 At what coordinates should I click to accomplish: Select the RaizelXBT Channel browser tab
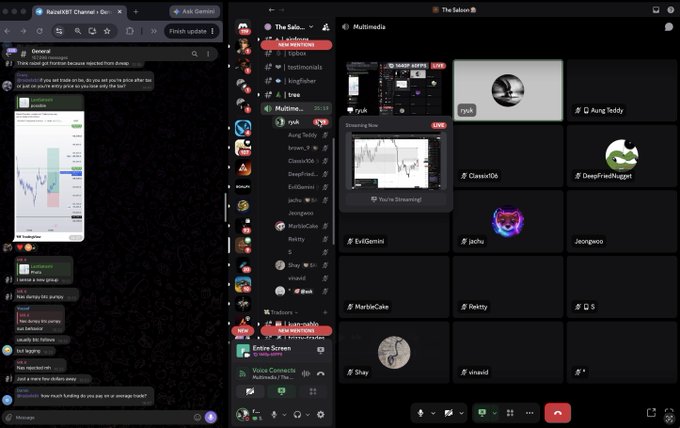coord(78,12)
